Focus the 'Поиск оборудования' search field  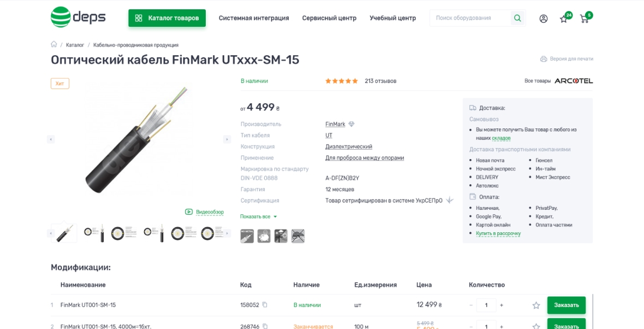pos(469,19)
